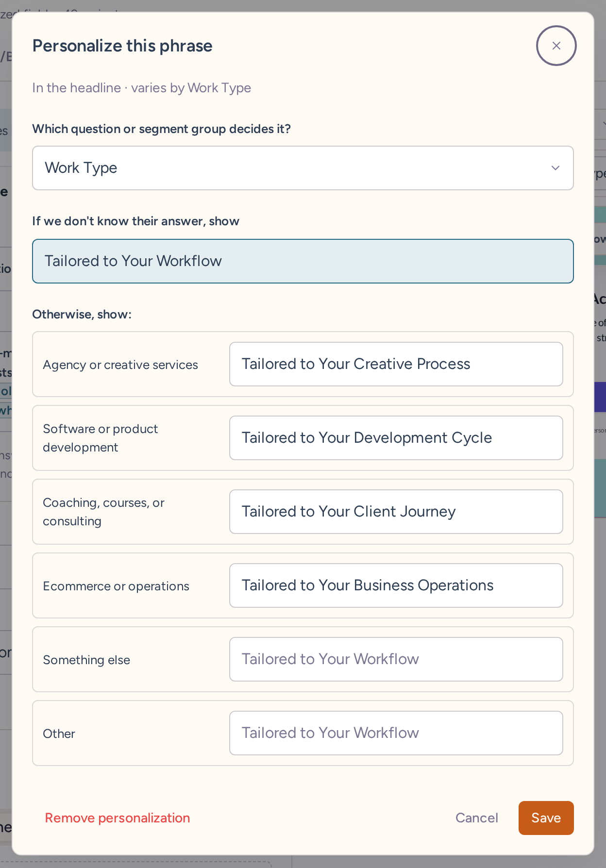Image resolution: width=606 pixels, height=868 pixels.
Task: Edit the Agency or creative services phrase field
Action: [x=396, y=364]
